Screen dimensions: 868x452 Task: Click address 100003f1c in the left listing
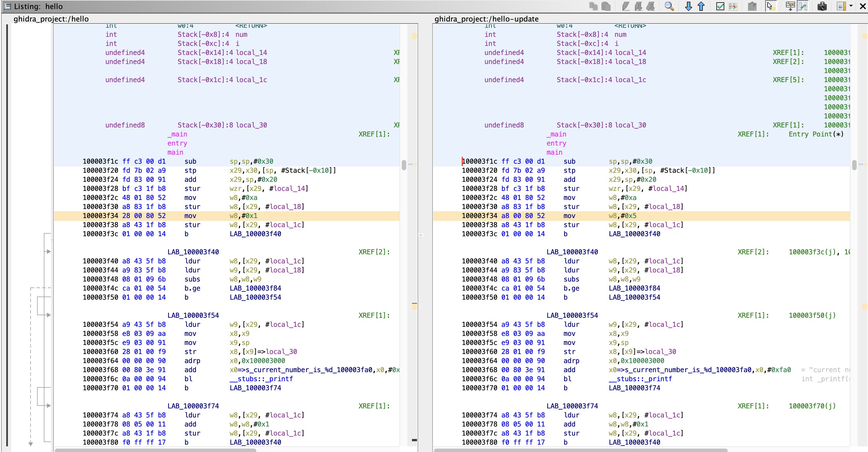(x=100, y=162)
